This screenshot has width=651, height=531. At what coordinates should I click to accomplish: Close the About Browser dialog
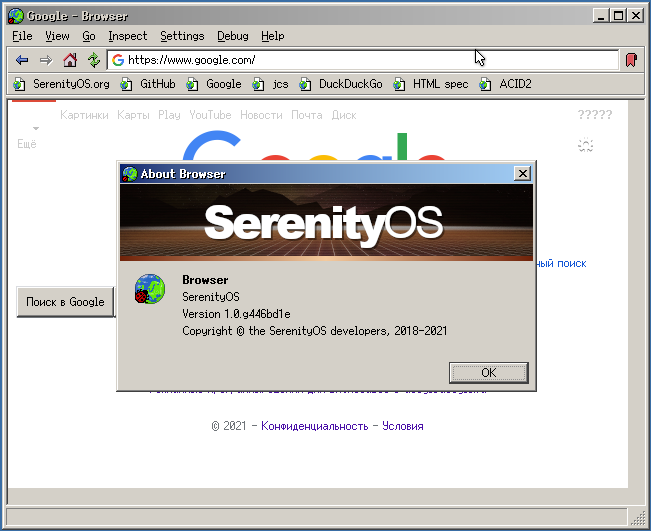523,174
